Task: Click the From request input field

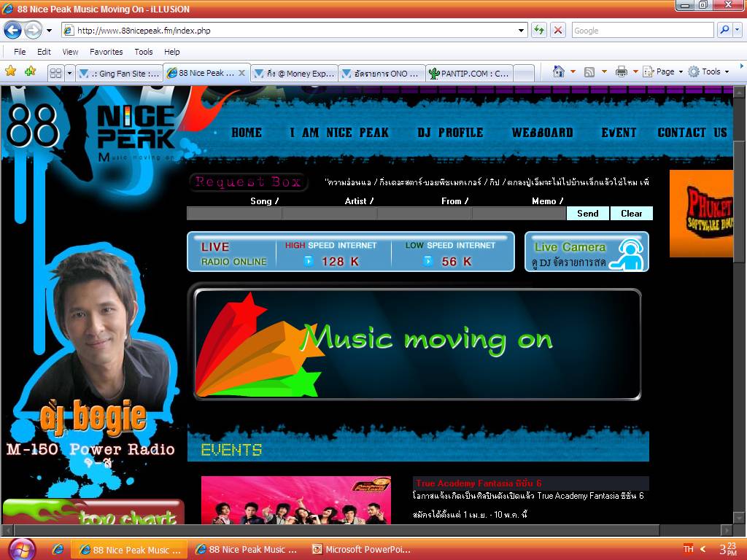Action: (x=424, y=214)
